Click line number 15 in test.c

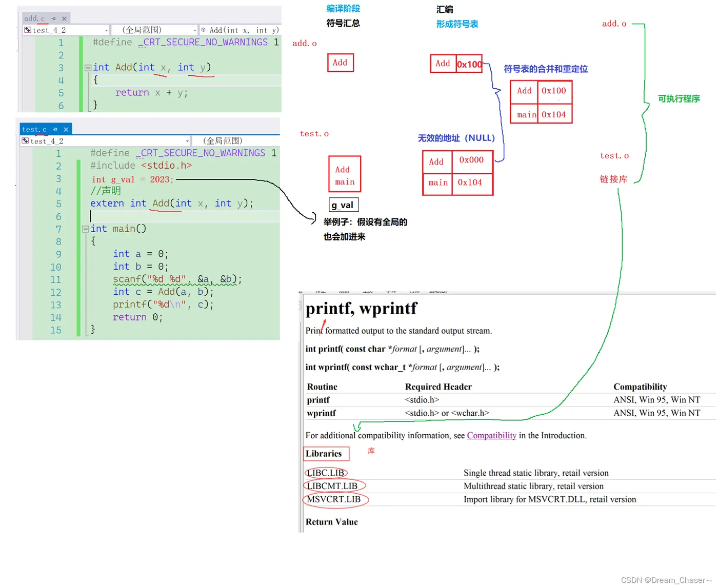(55, 330)
